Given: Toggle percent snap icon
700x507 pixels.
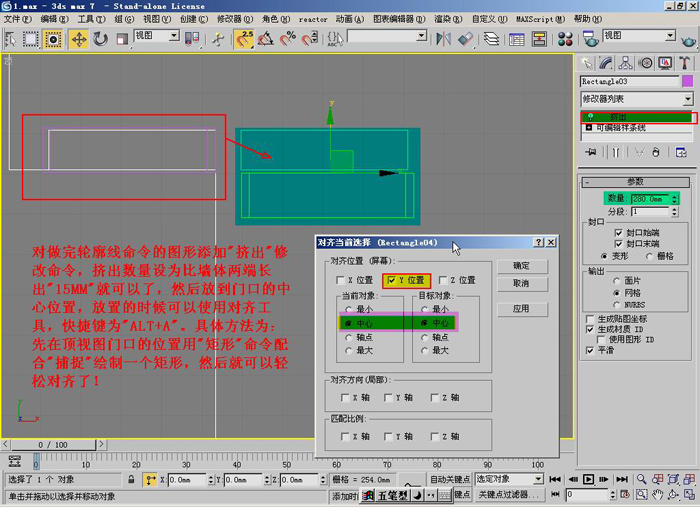Looking at the screenshot, I should (288, 39).
